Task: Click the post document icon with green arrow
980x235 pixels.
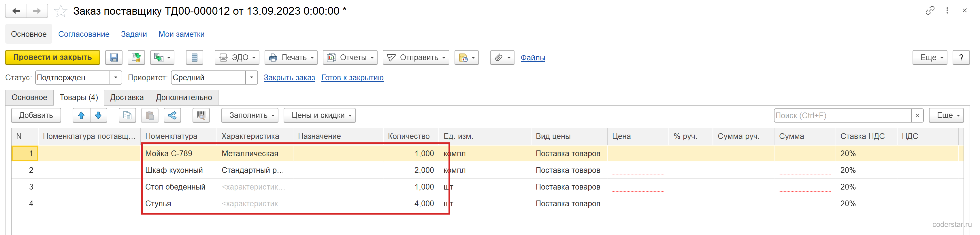Action: pos(136,57)
